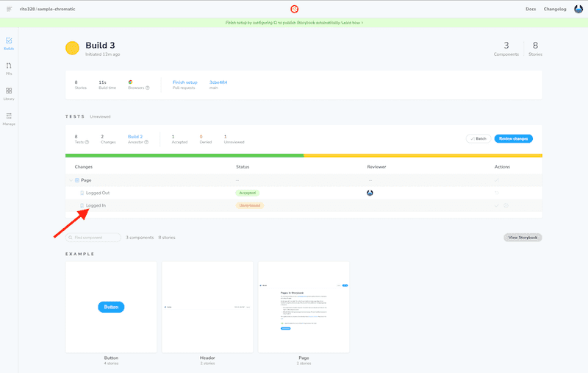Collapse the Page component group

tap(71, 180)
